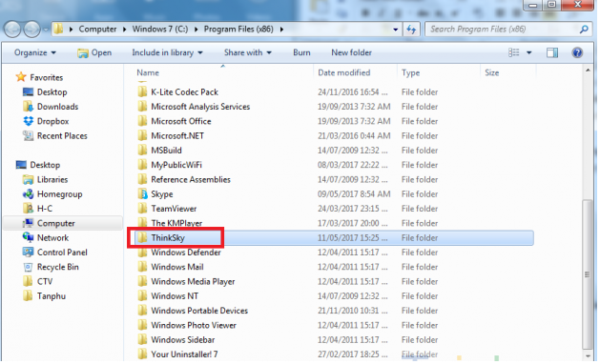
Task: Click the Open toolbar button
Action: tap(94, 52)
